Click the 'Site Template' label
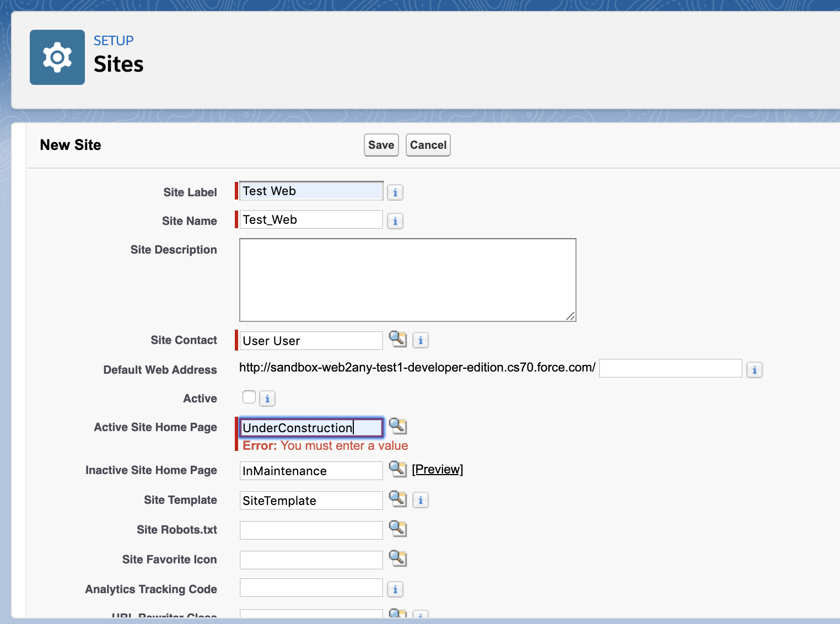The image size is (840, 624). coord(181,500)
